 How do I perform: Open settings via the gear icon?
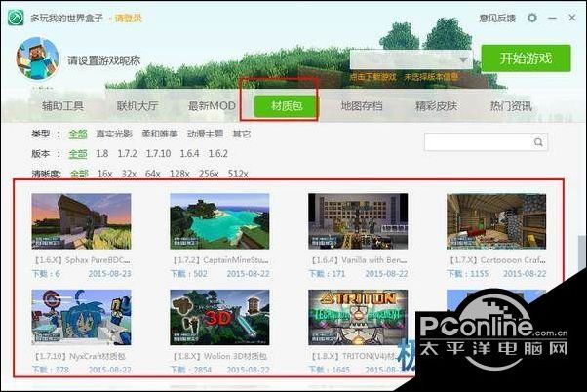click(531, 18)
